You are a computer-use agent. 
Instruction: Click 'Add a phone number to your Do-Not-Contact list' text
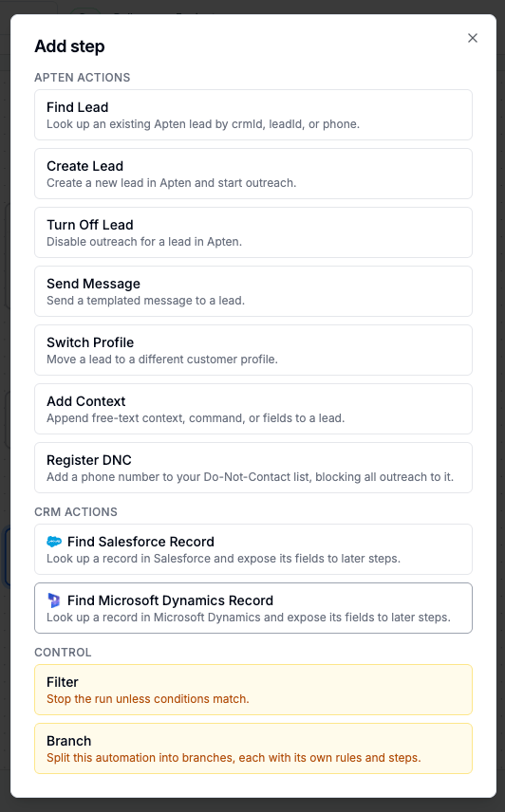(250, 477)
